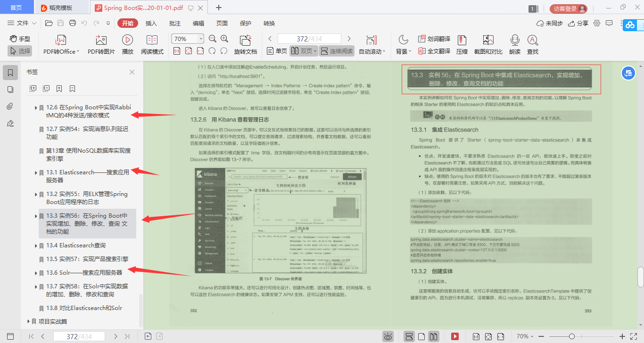This screenshot has width=644, height=343.
Task: Open the 批注 ribbon tab
Action: pos(175,23)
